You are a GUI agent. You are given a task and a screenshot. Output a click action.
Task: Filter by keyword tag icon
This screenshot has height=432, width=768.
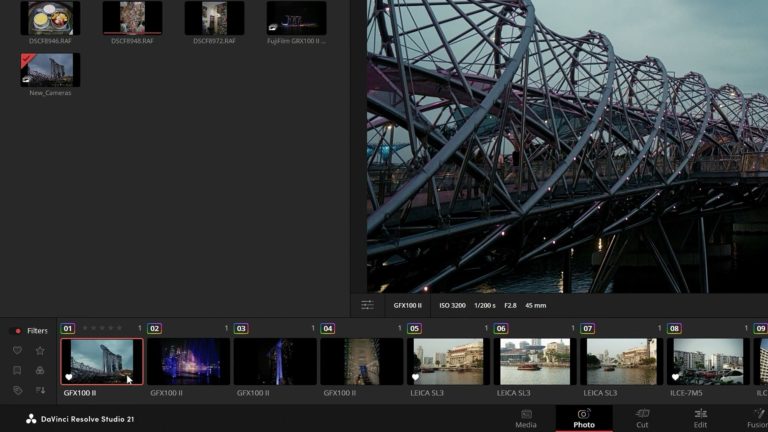click(x=18, y=390)
